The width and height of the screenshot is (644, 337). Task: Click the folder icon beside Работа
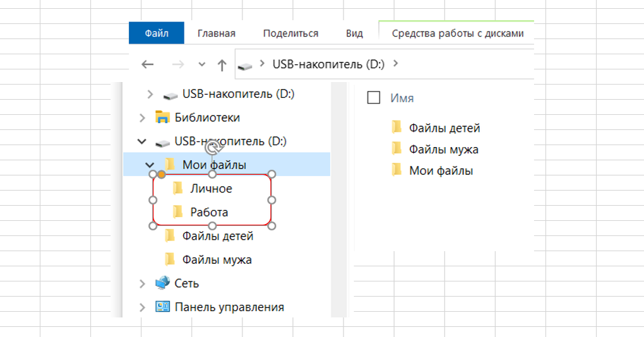coord(178,212)
